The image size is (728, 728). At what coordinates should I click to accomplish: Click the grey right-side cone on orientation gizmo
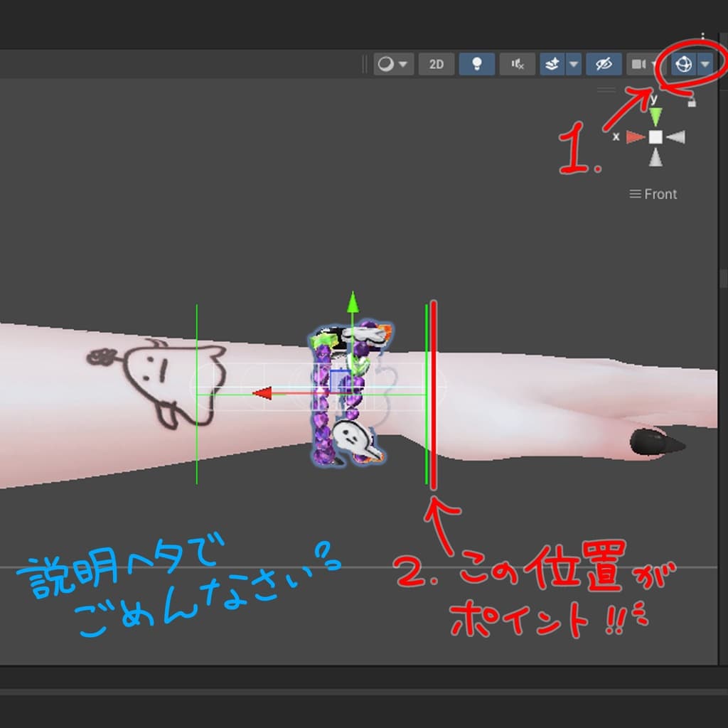[676, 137]
